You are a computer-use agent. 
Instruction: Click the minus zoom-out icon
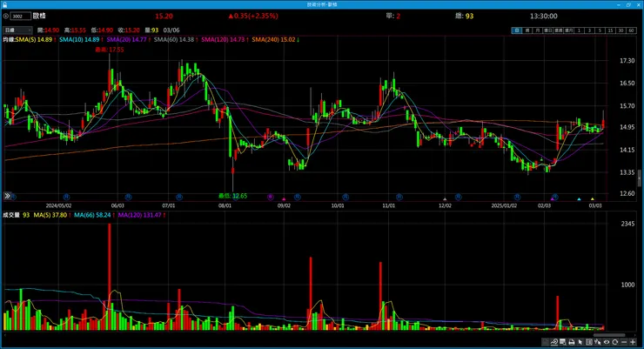click(x=624, y=342)
